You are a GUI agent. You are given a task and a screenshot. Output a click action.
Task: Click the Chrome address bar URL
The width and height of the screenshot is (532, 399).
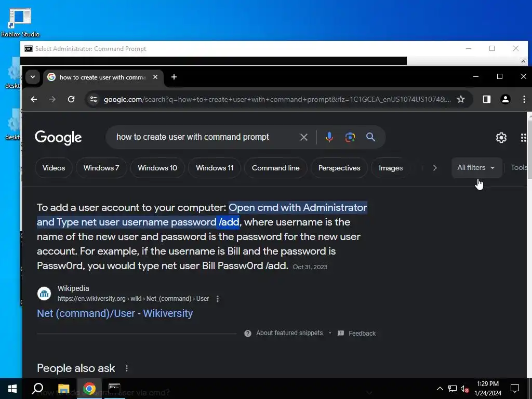(277, 99)
